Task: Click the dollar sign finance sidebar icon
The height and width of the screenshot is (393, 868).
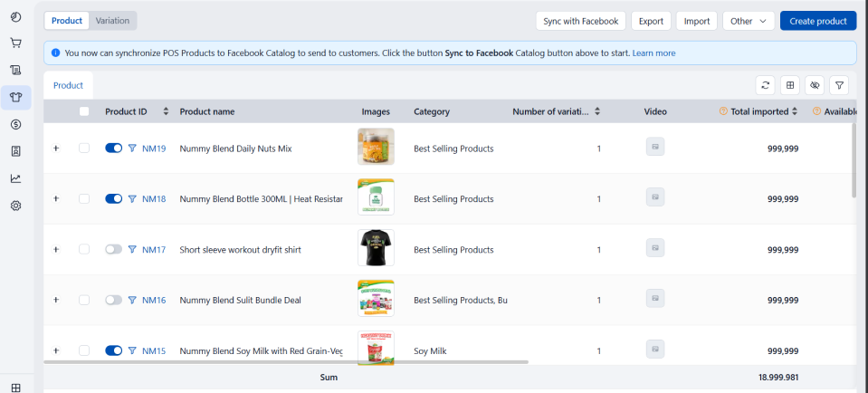Action: pyautogui.click(x=15, y=124)
